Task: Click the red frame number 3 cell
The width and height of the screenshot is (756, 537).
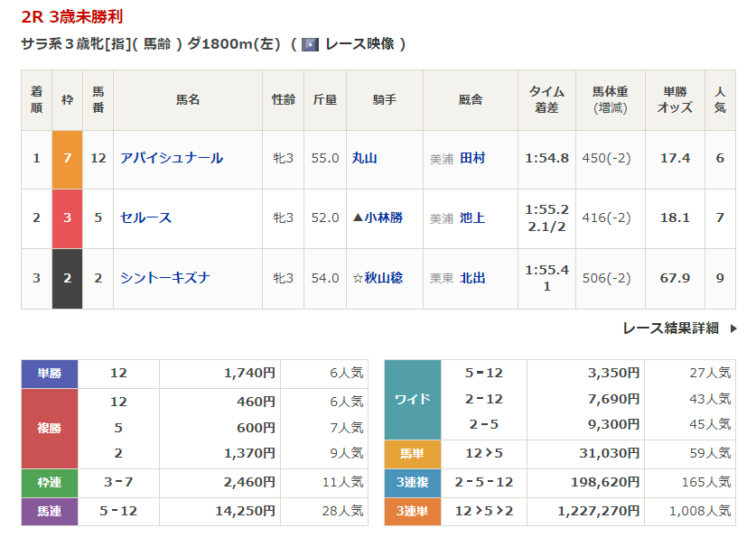Action: pyautogui.click(x=68, y=218)
